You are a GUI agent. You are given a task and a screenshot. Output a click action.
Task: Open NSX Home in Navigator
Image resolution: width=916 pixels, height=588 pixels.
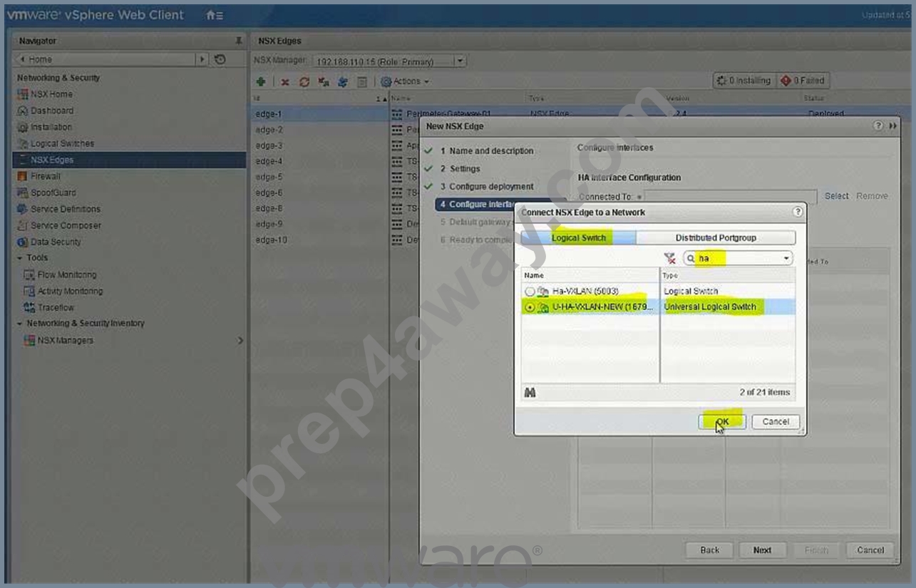pyautogui.click(x=51, y=94)
